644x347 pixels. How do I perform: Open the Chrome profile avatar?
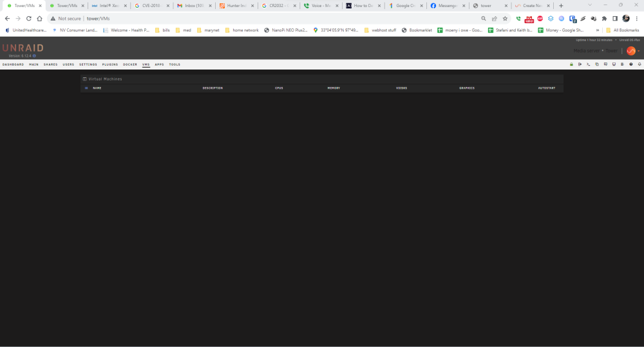click(626, 19)
